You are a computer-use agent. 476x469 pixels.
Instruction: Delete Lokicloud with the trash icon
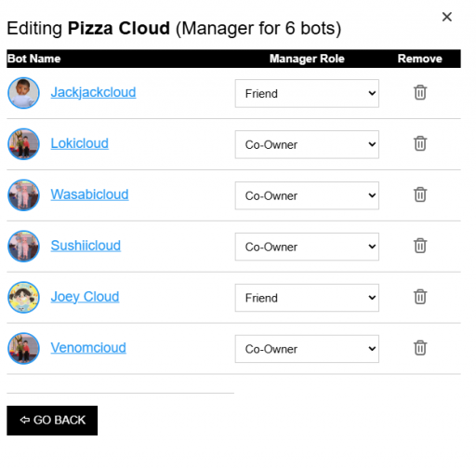pyautogui.click(x=420, y=143)
